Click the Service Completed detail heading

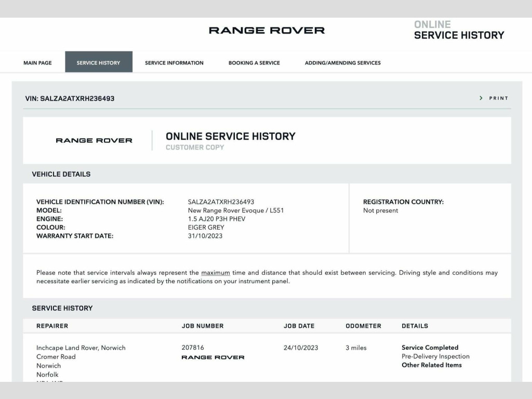coord(430,348)
